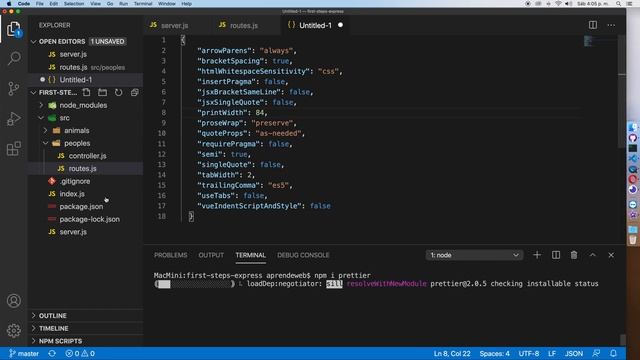Open the Extensions view

(13, 149)
